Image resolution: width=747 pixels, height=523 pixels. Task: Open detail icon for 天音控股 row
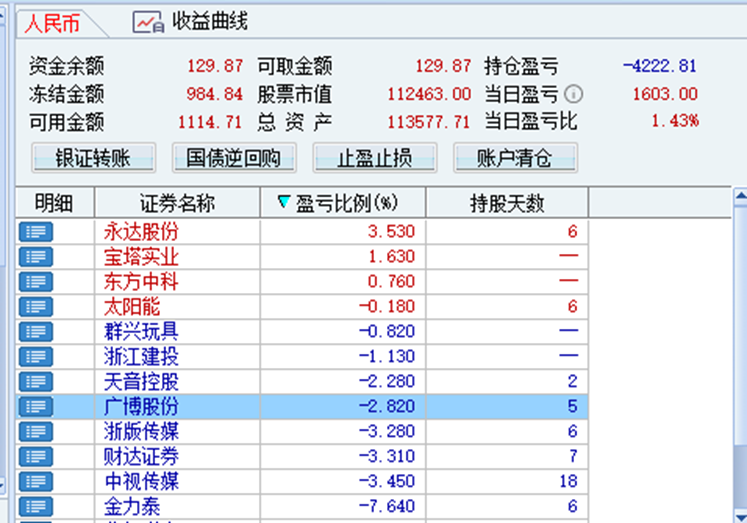tap(36, 381)
